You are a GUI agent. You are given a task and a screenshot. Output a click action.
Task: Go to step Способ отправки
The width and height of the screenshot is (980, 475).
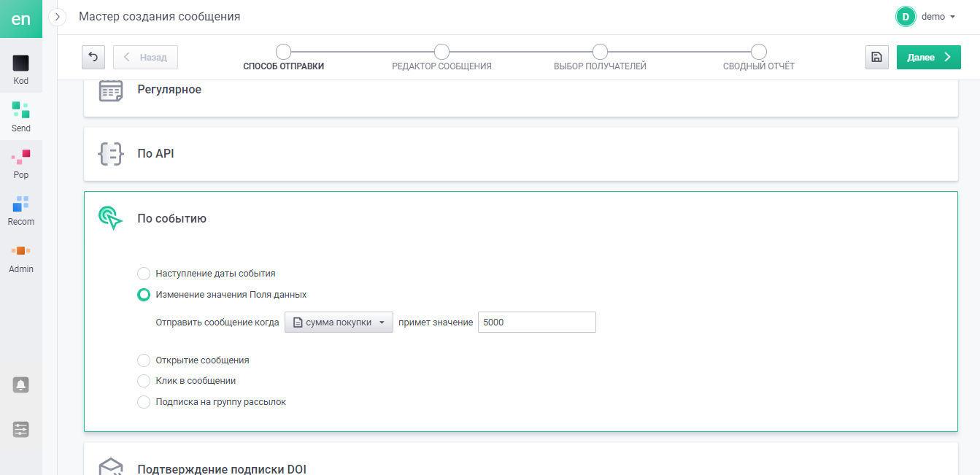[283, 57]
